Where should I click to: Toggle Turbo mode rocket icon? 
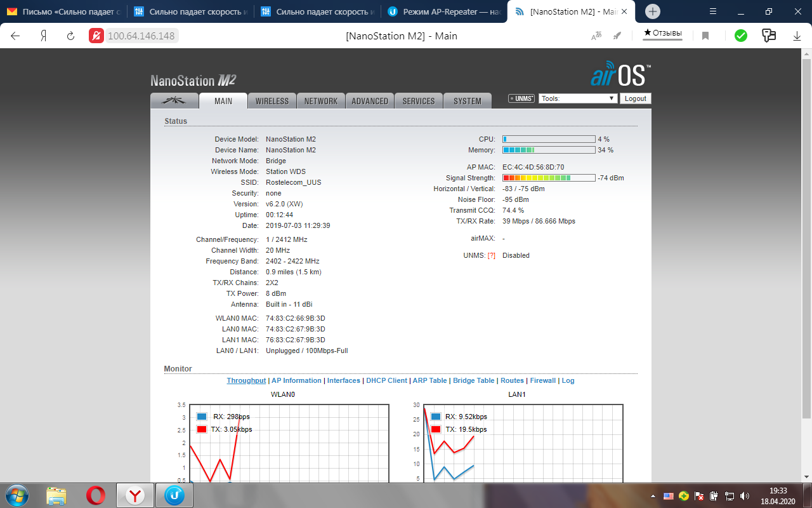(617, 36)
